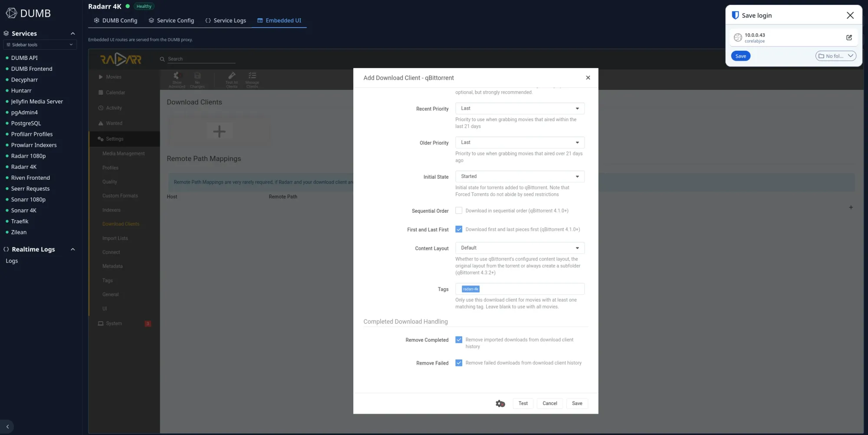Open the Traefik service
Image resolution: width=868 pixels, height=435 pixels.
pos(20,221)
